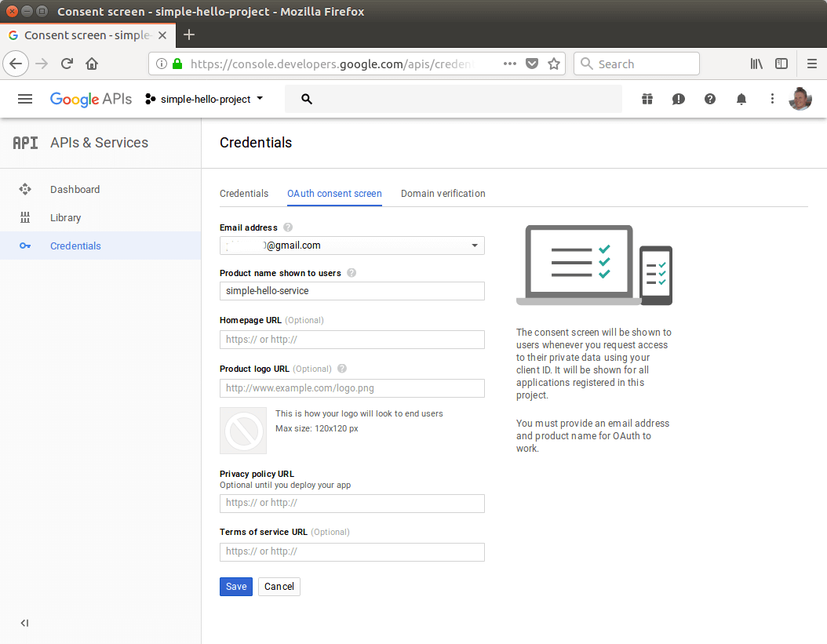Open the Firefox page actions menu

(509, 64)
